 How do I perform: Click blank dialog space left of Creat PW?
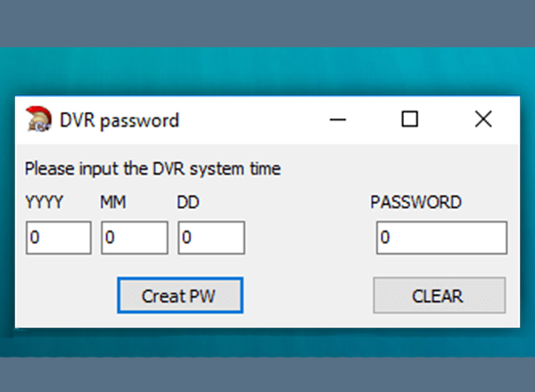tap(67, 295)
